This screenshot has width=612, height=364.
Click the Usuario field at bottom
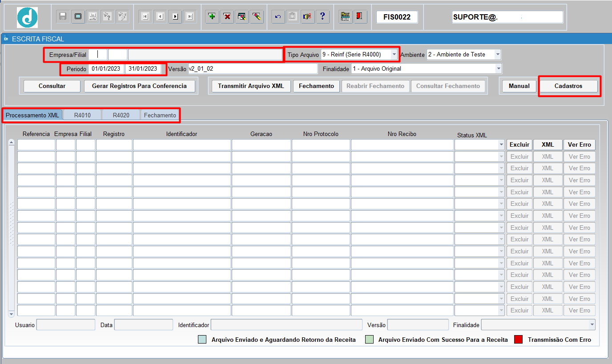(66, 325)
